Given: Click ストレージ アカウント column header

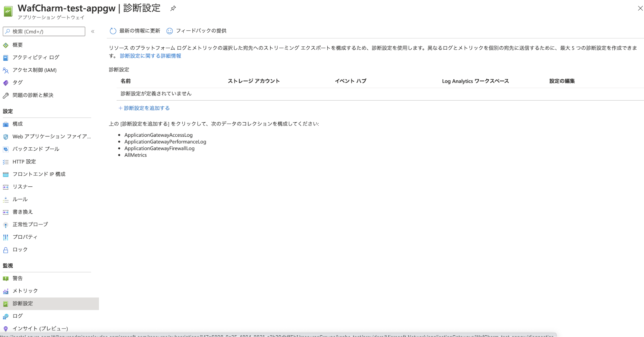Looking at the screenshot, I should (x=254, y=81).
